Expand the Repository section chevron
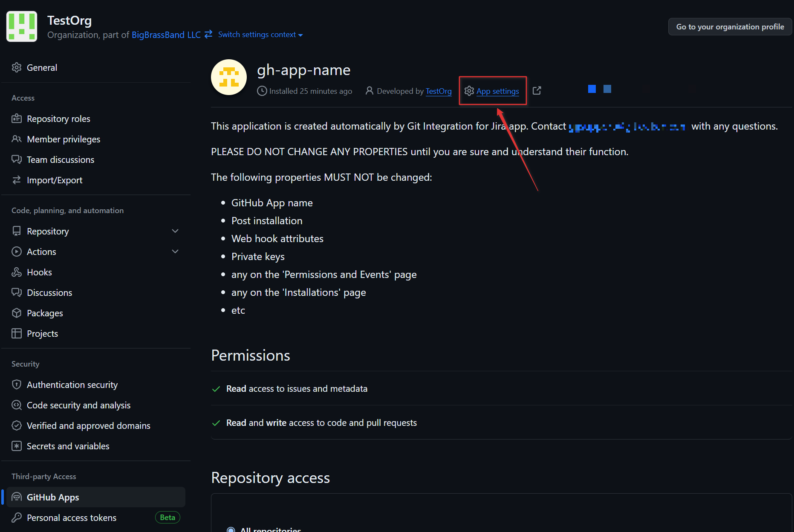 pyautogui.click(x=175, y=231)
